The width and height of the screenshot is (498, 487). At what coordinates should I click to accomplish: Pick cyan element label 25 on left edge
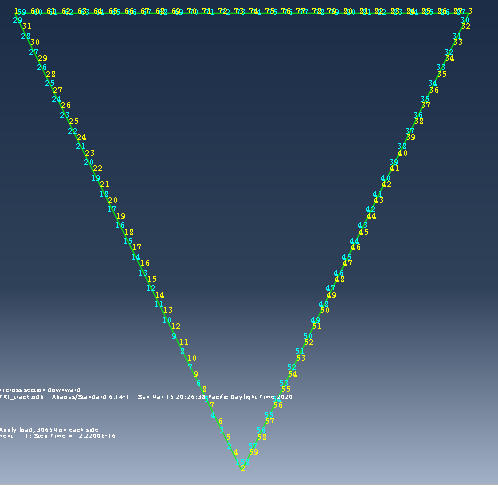click(50, 83)
